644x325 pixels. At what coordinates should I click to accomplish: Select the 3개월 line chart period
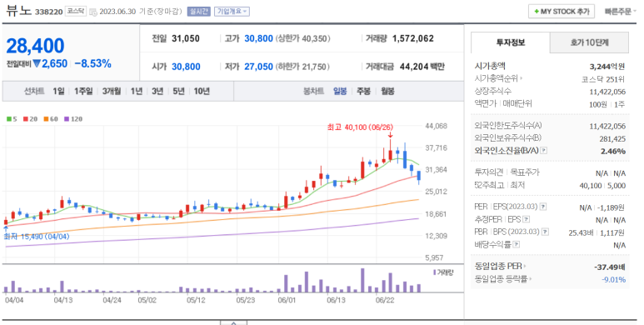[112, 91]
